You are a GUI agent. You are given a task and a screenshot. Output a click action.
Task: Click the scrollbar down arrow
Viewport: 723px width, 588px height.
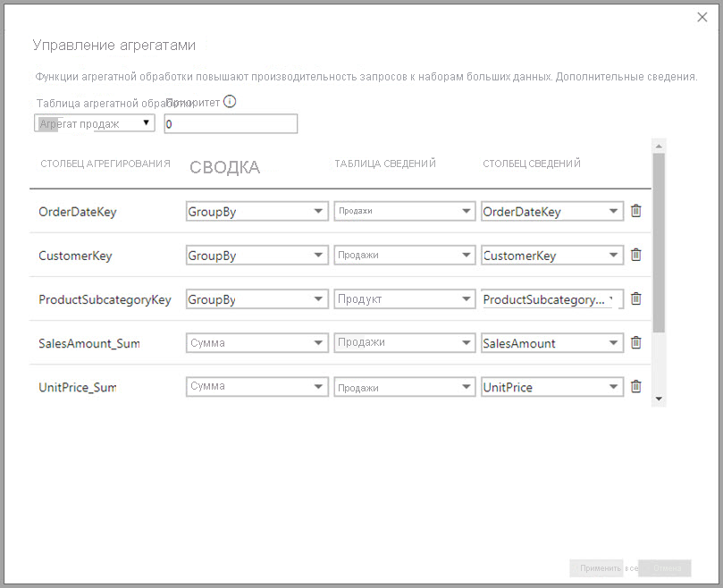point(659,399)
